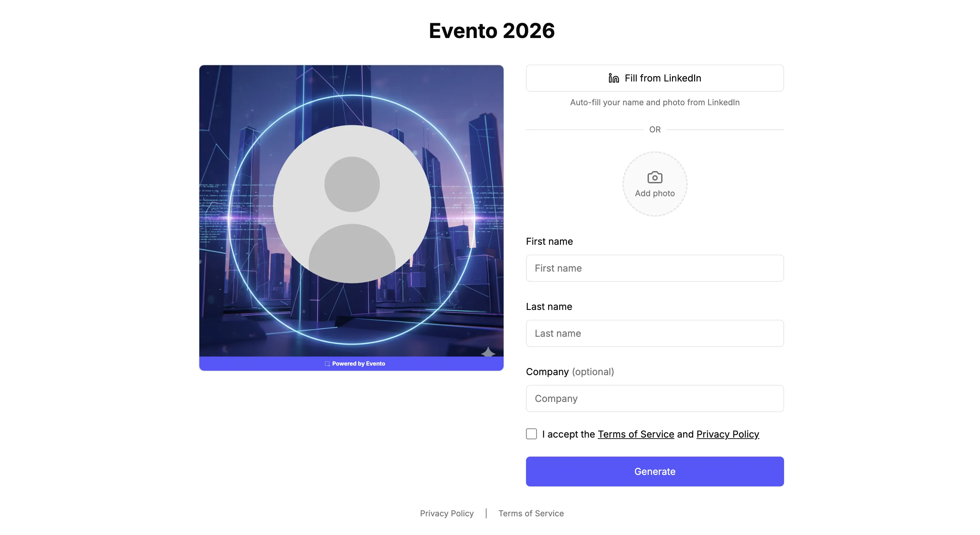Screen dimensions: 980x535
Task: Click the Company (optional) field label
Action: tap(569, 371)
